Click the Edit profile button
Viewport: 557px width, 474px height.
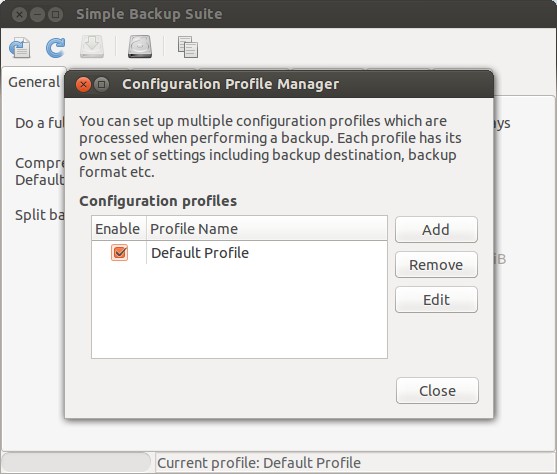pos(436,300)
